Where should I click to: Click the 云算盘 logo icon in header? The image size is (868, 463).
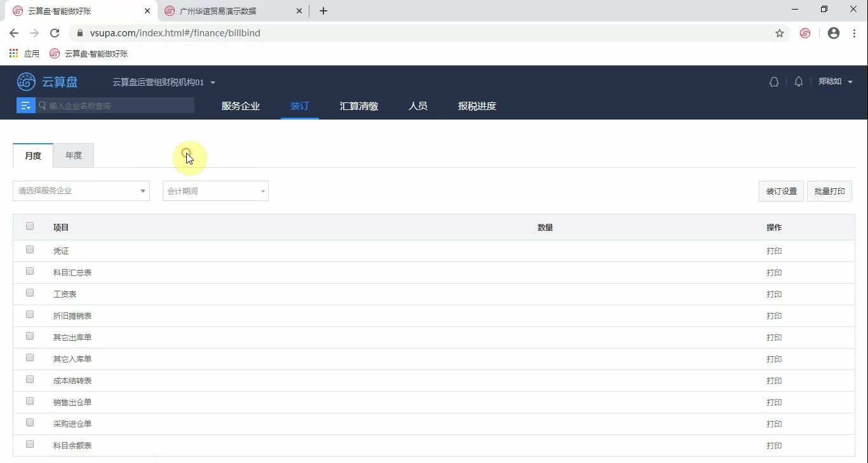(x=26, y=81)
